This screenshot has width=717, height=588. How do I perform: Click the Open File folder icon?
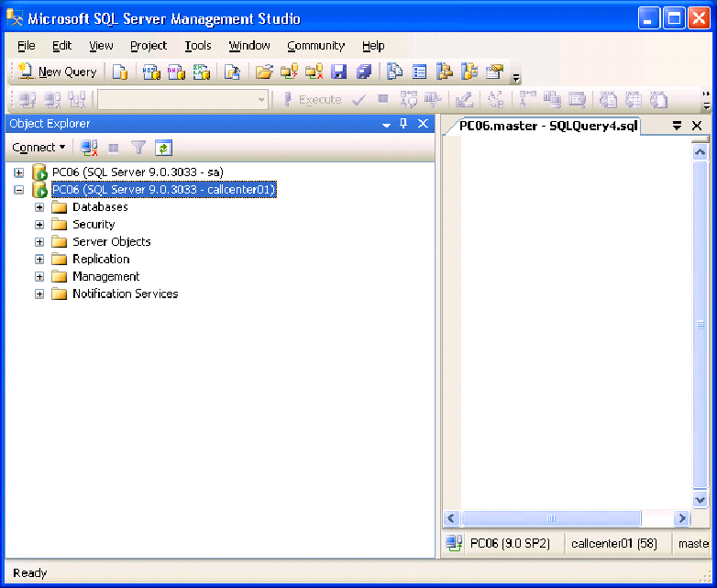click(264, 72)
